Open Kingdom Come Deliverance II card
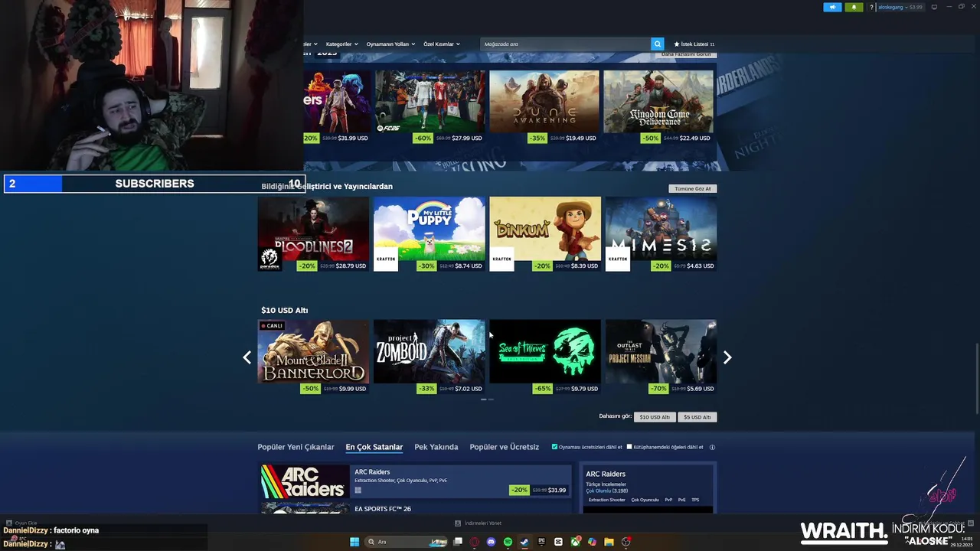 658,106
